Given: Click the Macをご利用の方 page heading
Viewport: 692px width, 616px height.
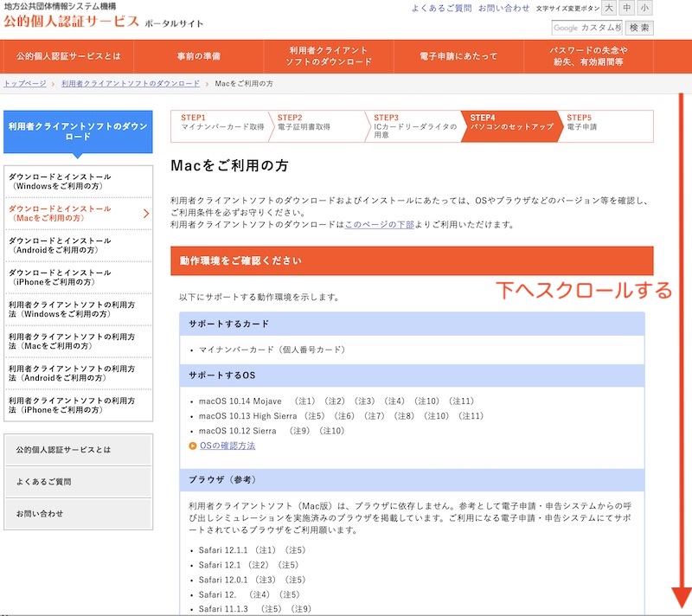Looking at the screenshot, I should coord(229,166).
